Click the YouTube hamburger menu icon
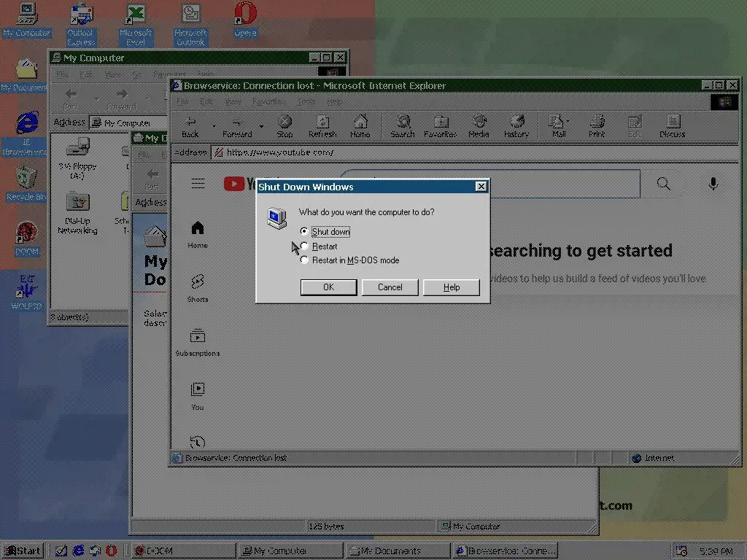 point(198,183)
